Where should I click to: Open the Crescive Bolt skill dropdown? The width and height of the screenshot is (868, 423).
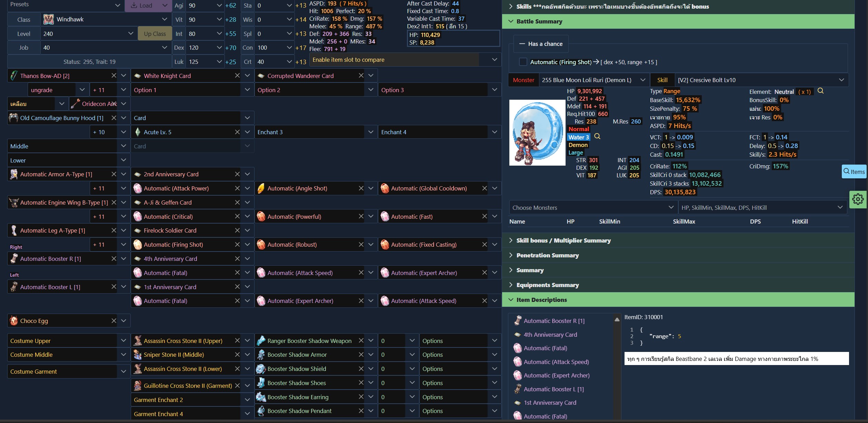click(761, 80)
